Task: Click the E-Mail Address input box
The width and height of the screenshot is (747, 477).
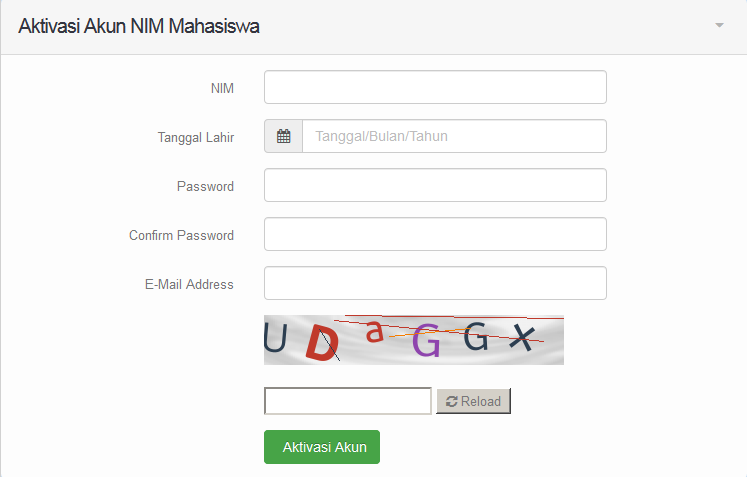Action: [435, 283]
